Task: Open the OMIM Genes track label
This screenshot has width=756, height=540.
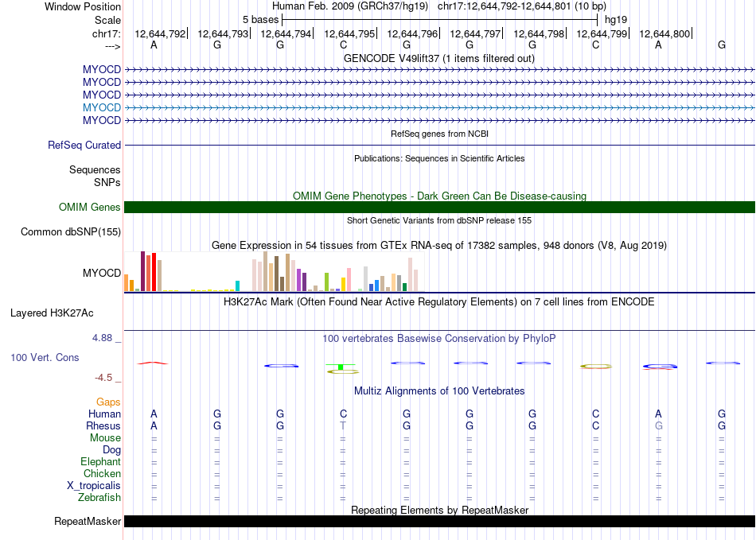Action: [90, 208]
